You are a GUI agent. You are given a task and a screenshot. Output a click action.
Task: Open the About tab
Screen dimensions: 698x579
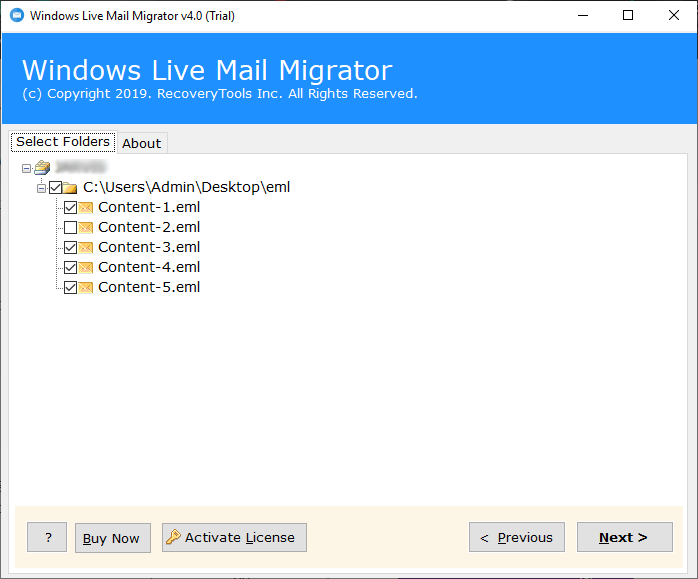click(142, 143)
